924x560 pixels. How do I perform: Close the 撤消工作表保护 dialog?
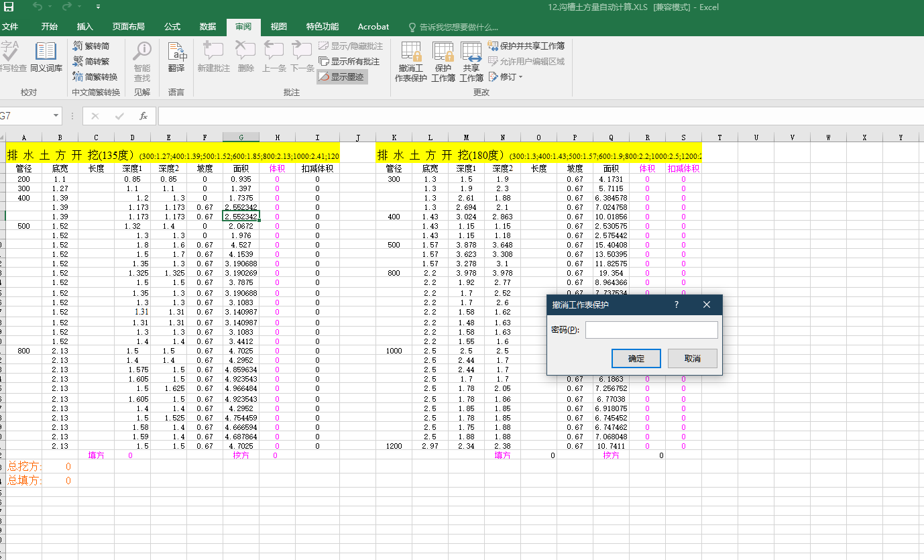pyautogui.click(x=707, y=304)
